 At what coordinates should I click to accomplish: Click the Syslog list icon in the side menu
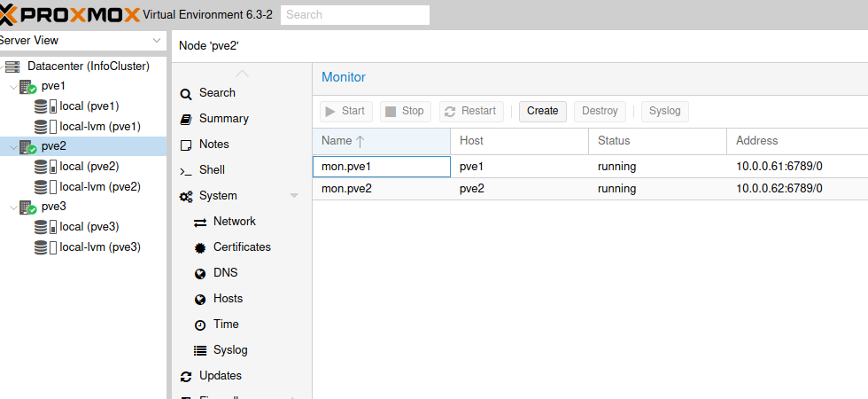tap(200, 351)
